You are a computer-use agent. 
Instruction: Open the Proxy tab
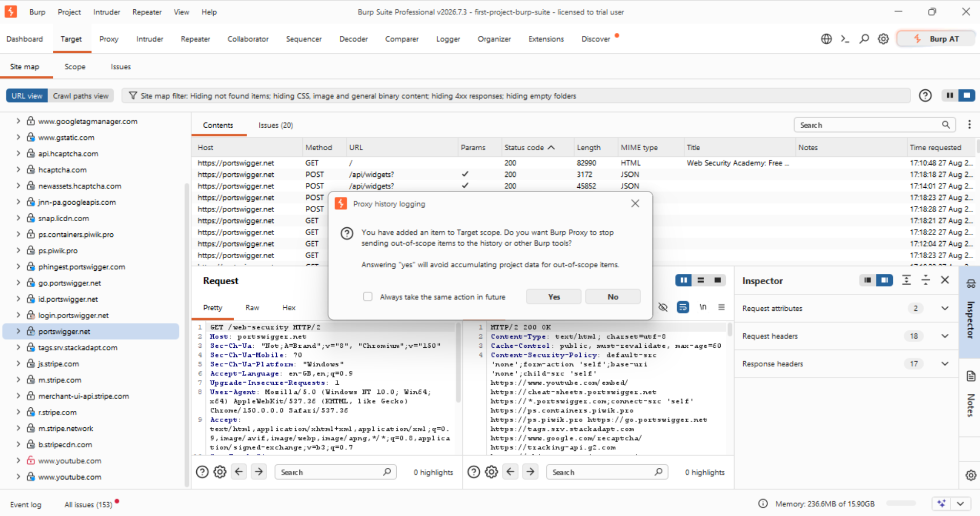click(109, 39)
